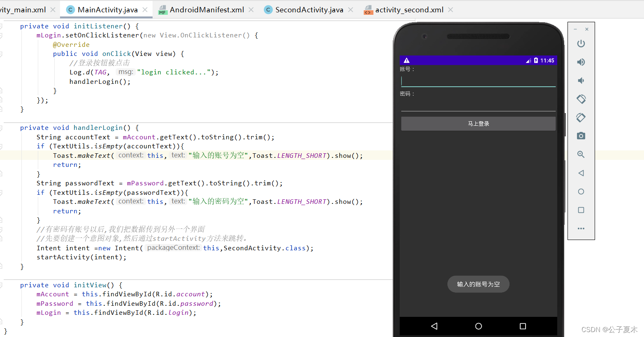Focus the 账号 account input field
644x337 pixels.
tap(478, 81)
